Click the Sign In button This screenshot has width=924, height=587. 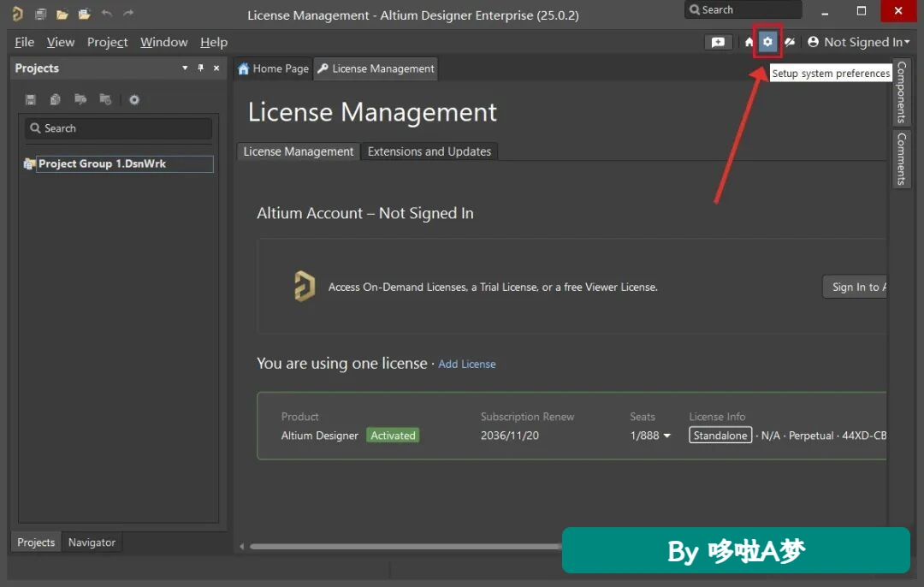click(855, 287)
